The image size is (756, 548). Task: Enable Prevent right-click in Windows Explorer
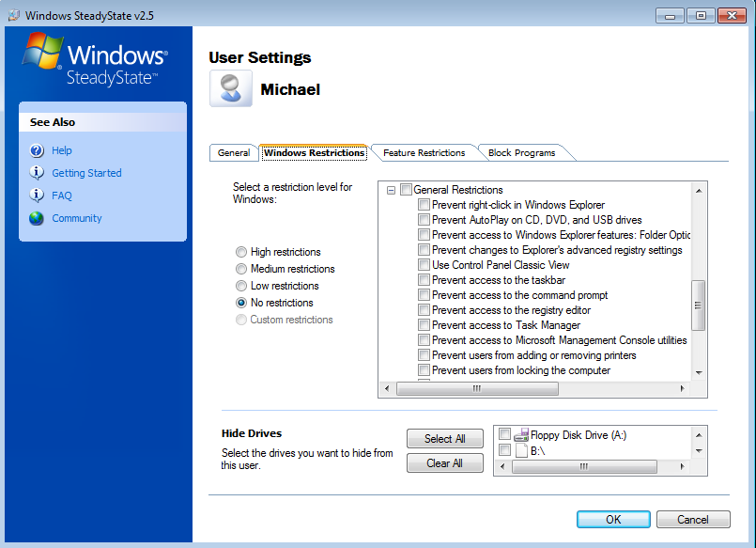point(424,205)
